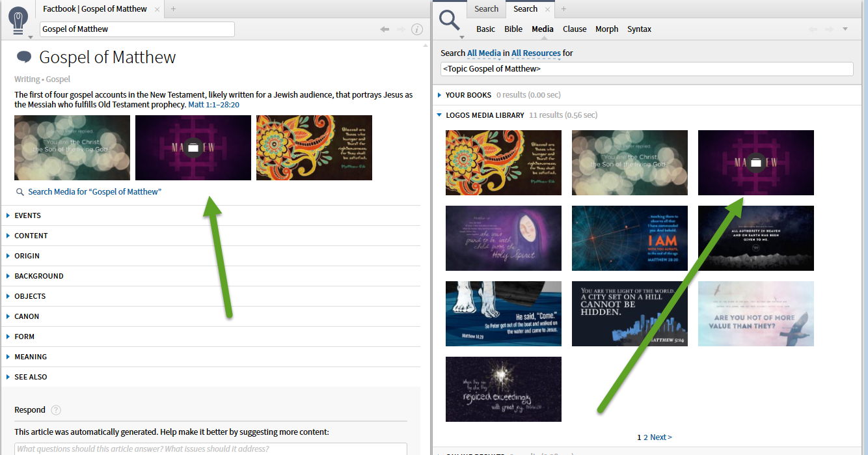Screen dimensions: 868x455
Task: Go to results page 2
Action: pyautogui.click(x=645, y=437)
